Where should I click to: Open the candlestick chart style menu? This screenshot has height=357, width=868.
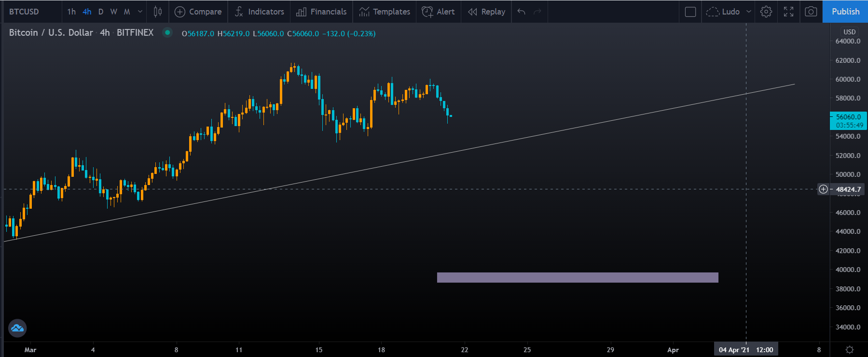pyautogui.click(x=158, y=12)
